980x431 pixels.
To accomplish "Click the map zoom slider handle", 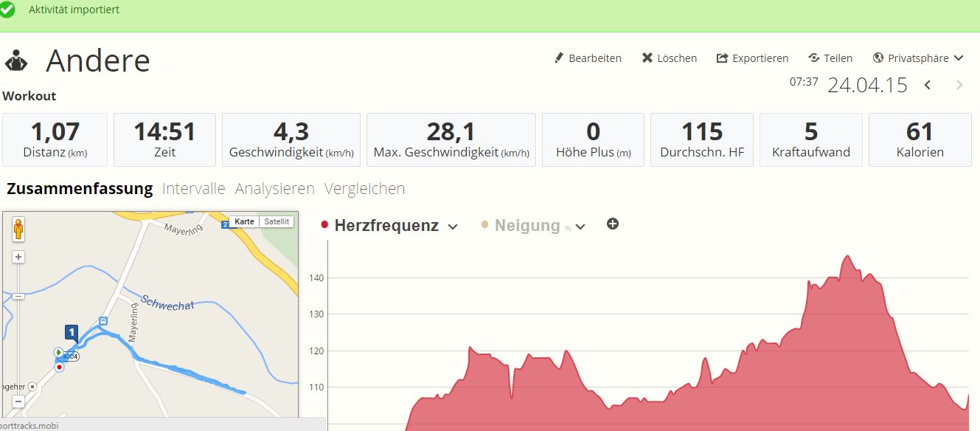I will pos(18,296).
